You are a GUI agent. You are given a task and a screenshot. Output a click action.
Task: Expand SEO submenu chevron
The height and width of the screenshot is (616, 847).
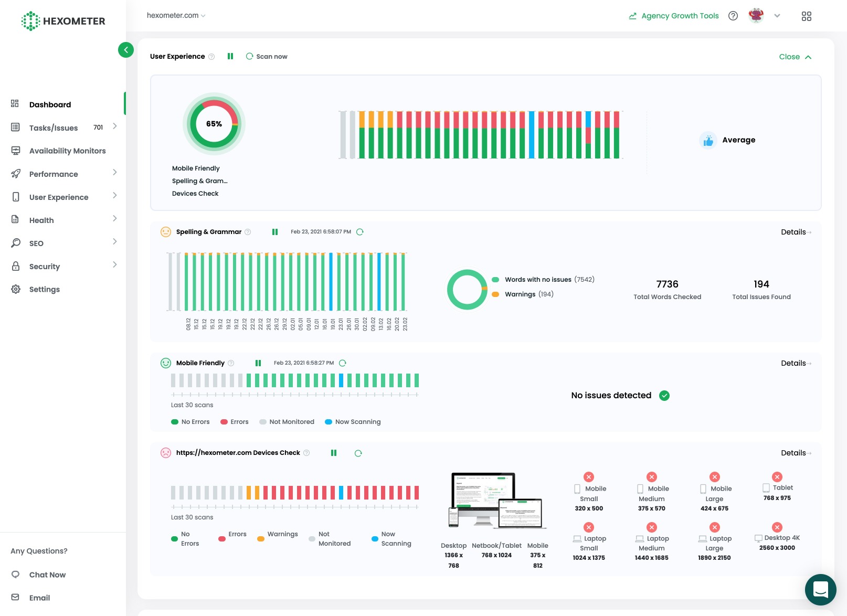pyautogui.click(x=115, y=242)
